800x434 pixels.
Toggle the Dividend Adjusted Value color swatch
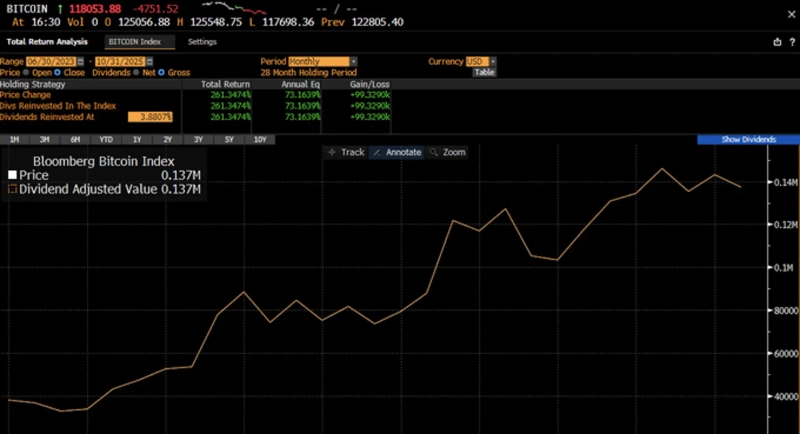click(x=13, y=189)
